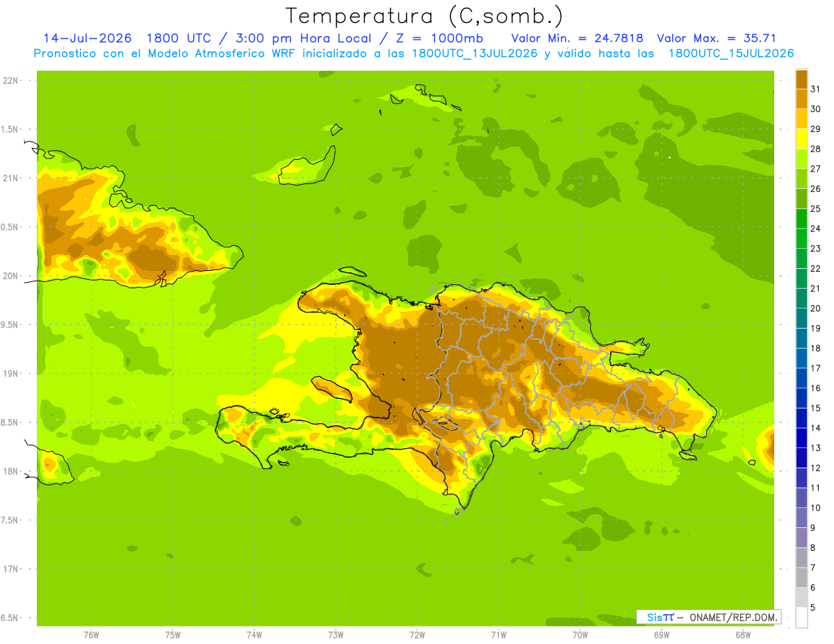
Task: Click the legend value "31"
Action: click(816, 88)
